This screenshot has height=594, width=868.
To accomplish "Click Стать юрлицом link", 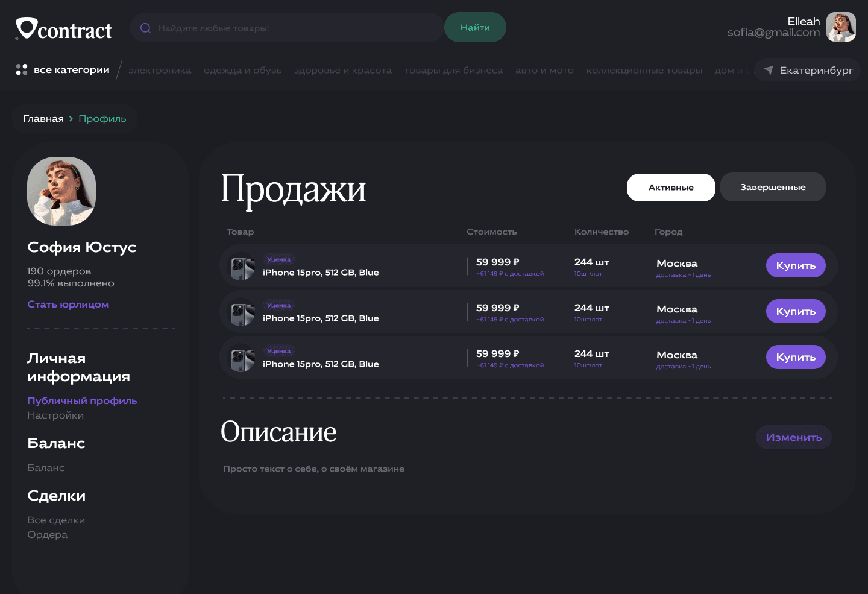I will coord(68,305).
